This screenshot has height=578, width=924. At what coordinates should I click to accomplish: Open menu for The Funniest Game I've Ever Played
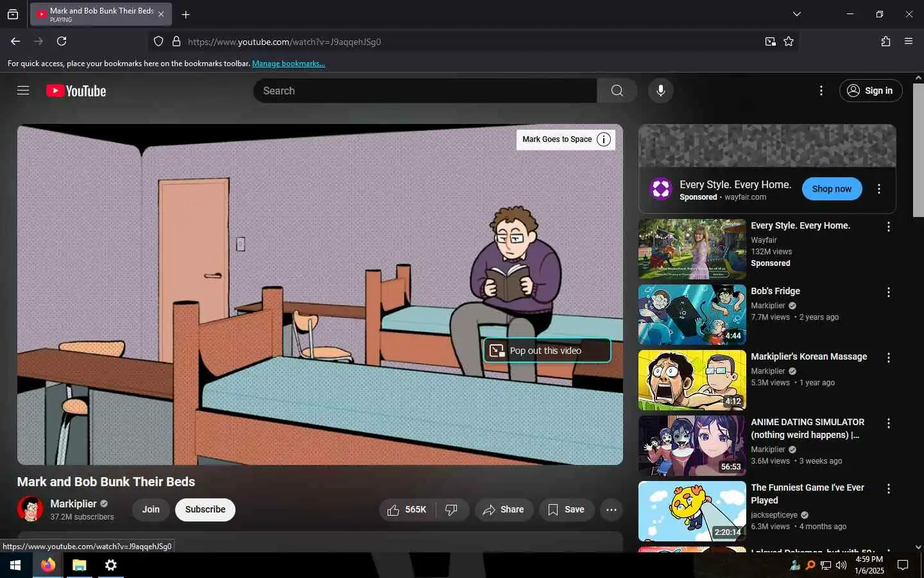click(x=889, y=489)
